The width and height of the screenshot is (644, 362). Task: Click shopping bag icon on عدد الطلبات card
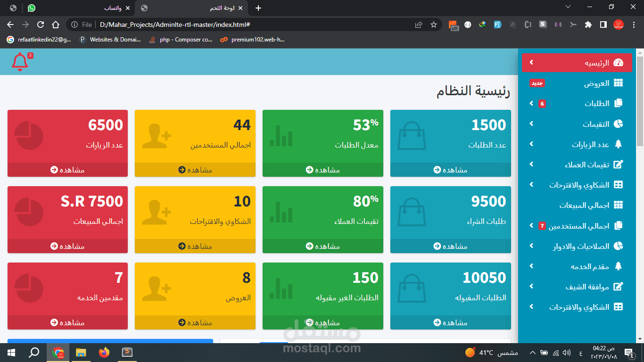(412, 136)
